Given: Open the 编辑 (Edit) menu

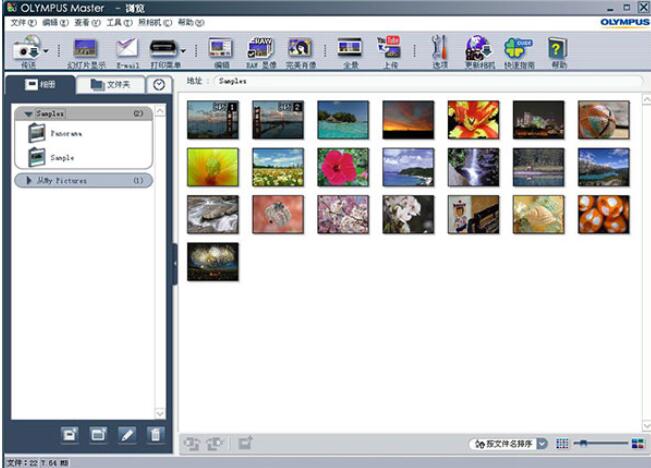Looking at the screenshot, I should click(x=55, y=22).
